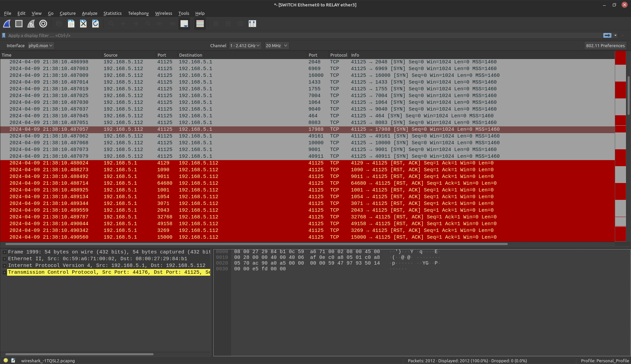This screenshot has height=364, width=631.
Task: Open the Statistics menu
Action: pyautogui.click(x=112, y=13)
